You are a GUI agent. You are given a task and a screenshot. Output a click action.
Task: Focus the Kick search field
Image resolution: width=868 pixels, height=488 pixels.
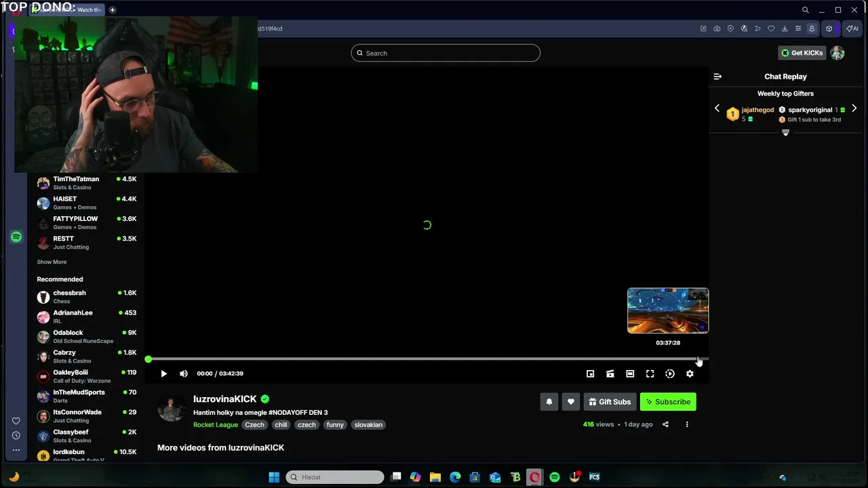click(446, 53)
